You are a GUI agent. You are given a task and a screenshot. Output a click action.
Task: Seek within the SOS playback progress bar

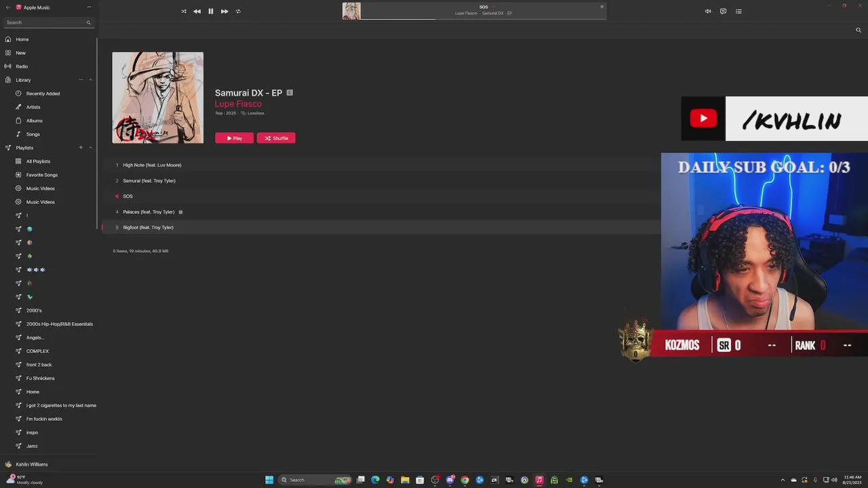click(483, 19)
